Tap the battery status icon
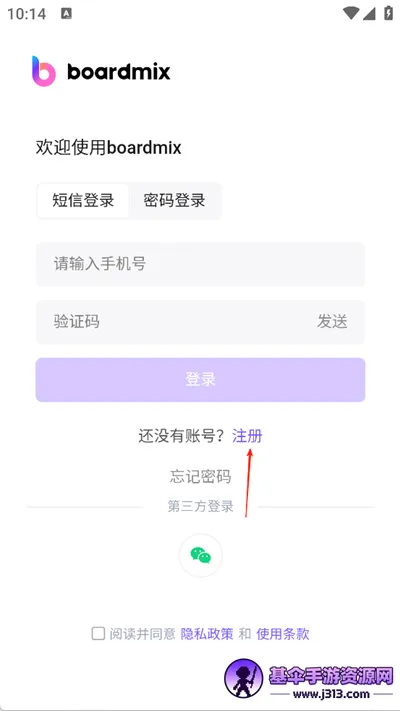400x711 pixels. 388,13
